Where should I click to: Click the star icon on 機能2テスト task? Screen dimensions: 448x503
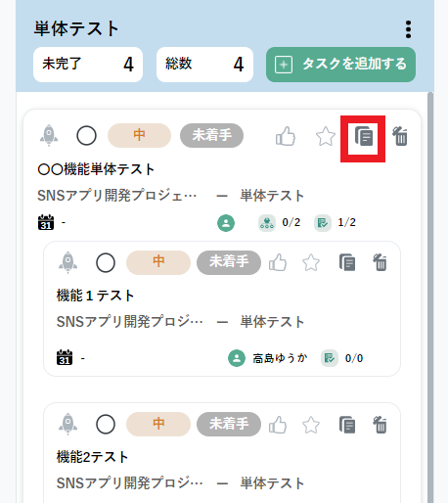tap(311, 425)
